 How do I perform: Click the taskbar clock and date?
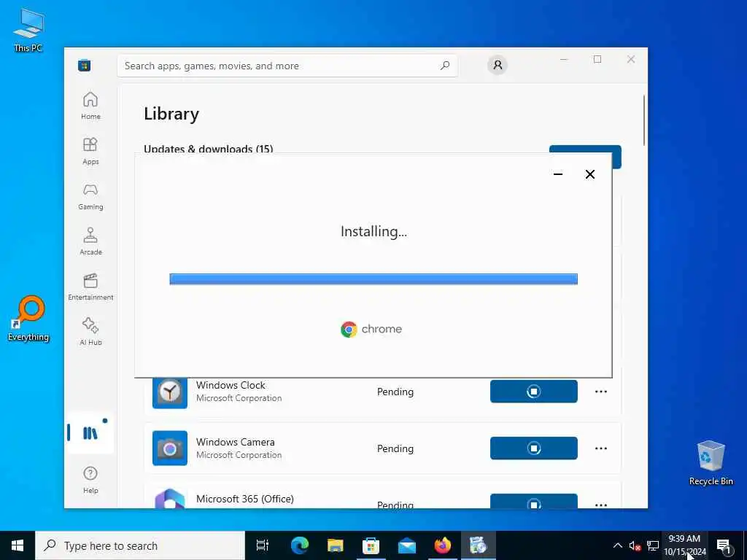click(x=684, y=545)
